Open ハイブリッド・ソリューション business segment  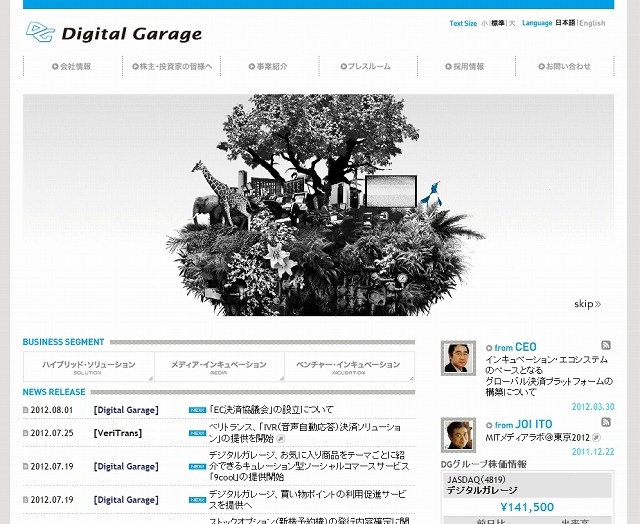89,367
